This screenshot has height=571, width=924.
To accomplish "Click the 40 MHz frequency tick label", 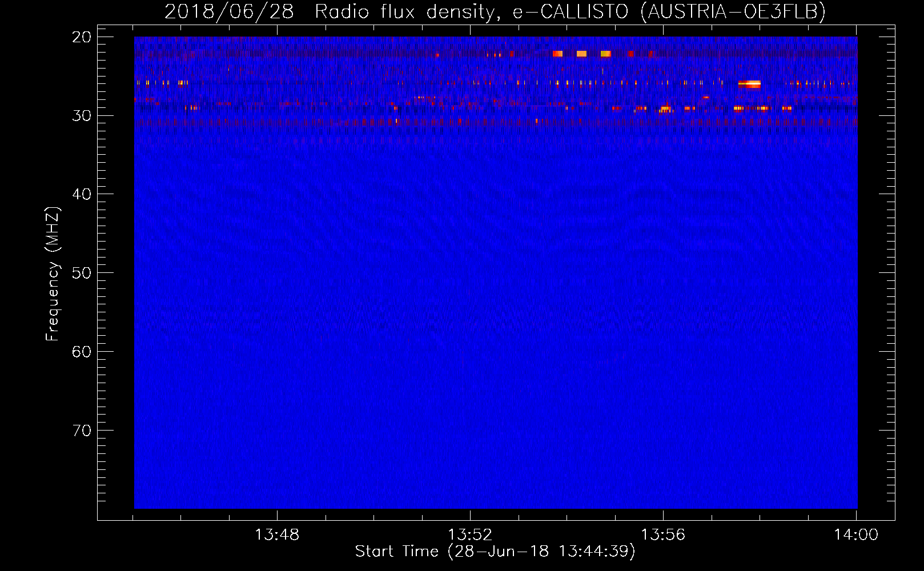I will click(82, 194).
